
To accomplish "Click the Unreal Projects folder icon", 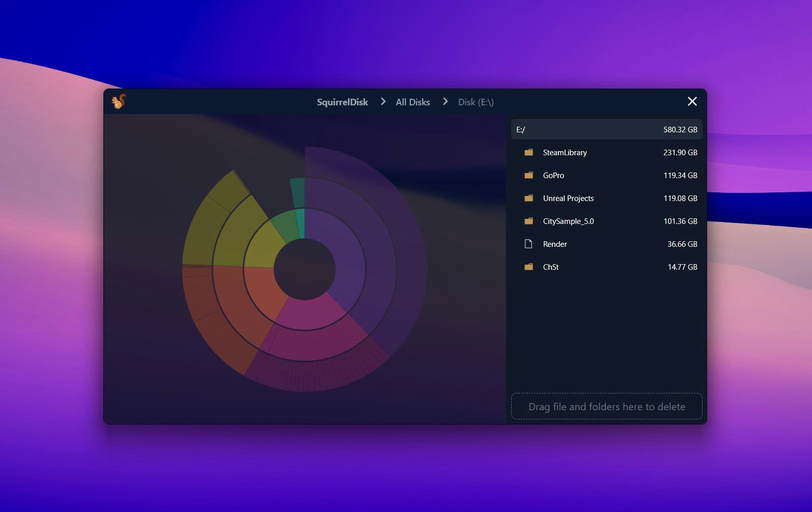I will pyautogui.click(x=528, y=198).
